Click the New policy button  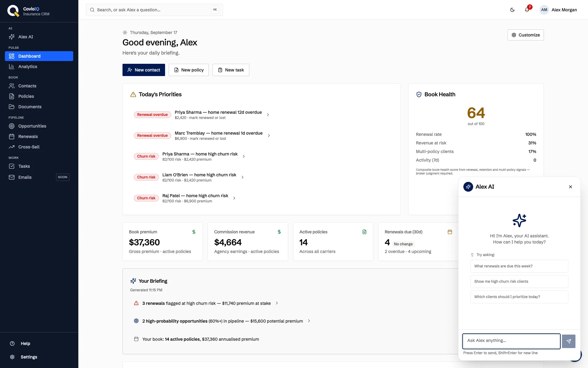[x=189, y=70]
